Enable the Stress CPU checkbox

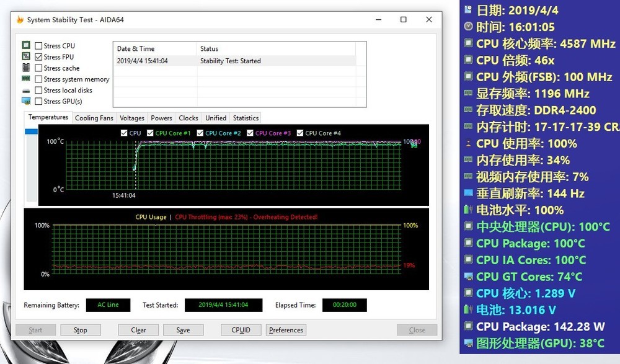(38, 45)
